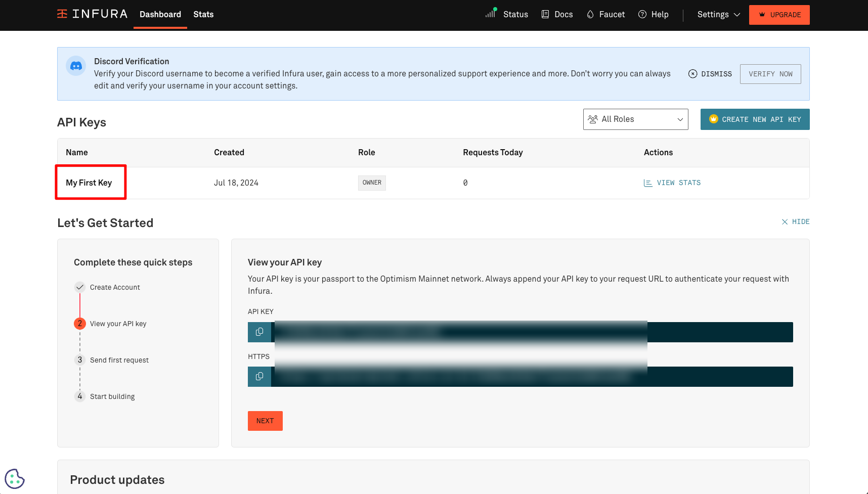Screen dimensions: 868x494
Task: Hide the Let's Get Started section
Action: (x=796, y=221)
